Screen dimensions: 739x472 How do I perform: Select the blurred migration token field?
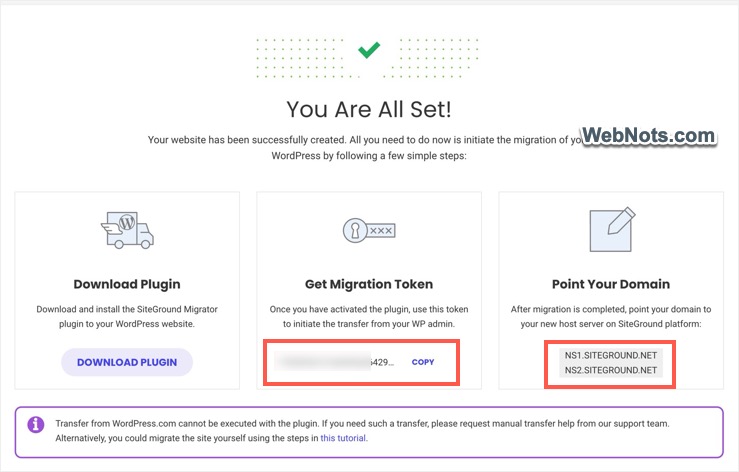click(336, 361)
